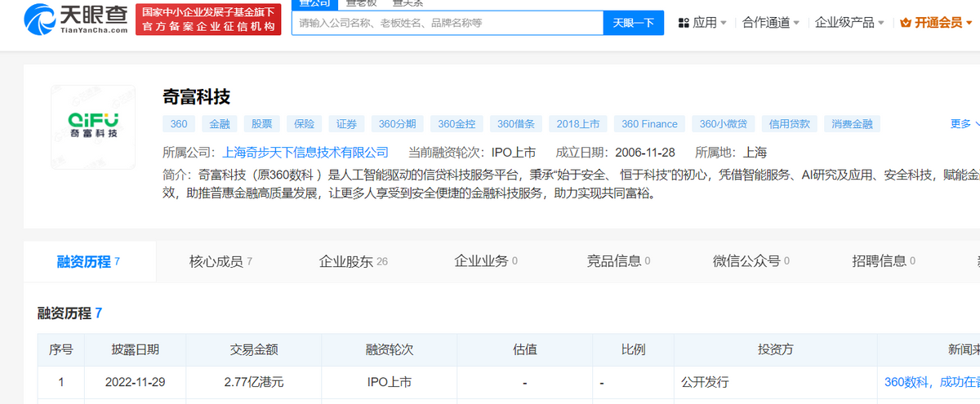Click the 交易金额 column header
This screenshot has width=980, height=404.
(254, 349)
